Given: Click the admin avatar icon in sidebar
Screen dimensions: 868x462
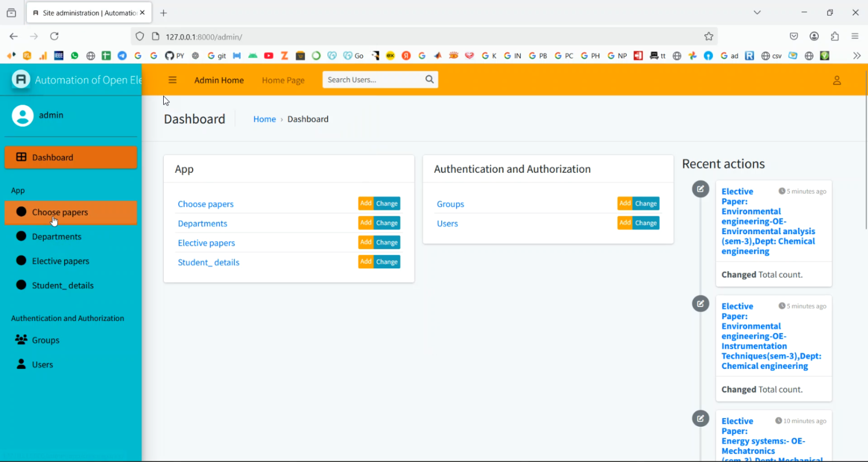Looking at the screenshot, I should [x=23, y=116].
